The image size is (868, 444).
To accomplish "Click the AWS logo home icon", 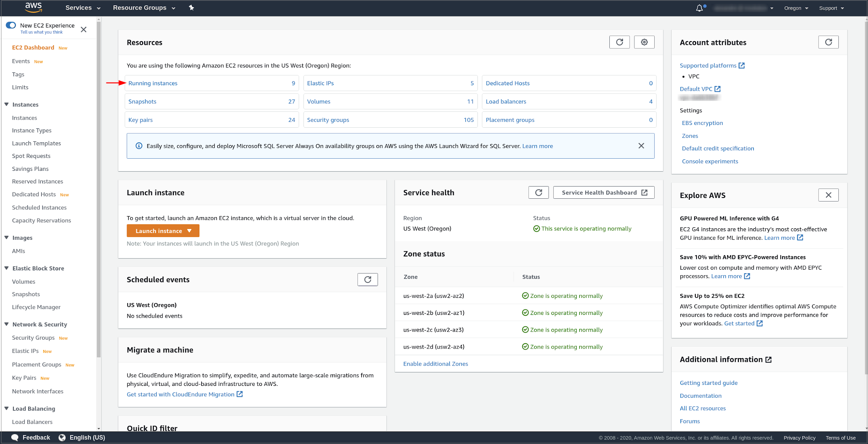I will click(33, 7).
